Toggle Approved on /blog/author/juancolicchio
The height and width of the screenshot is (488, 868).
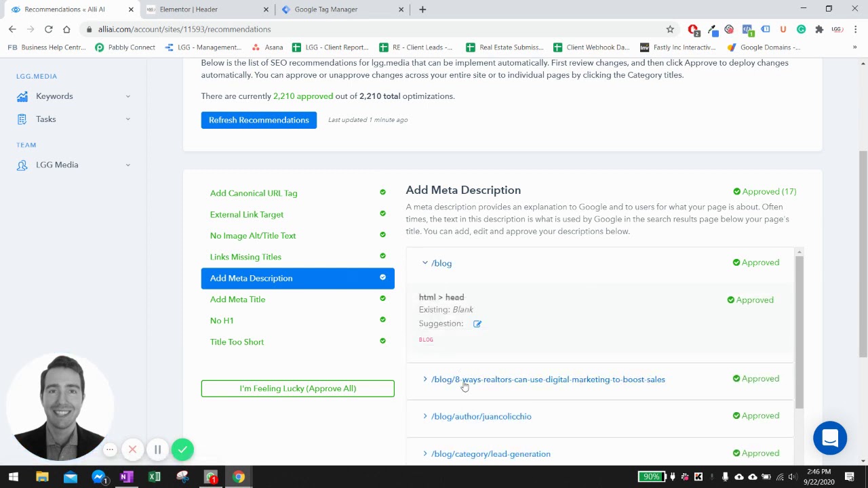point(756,415)
